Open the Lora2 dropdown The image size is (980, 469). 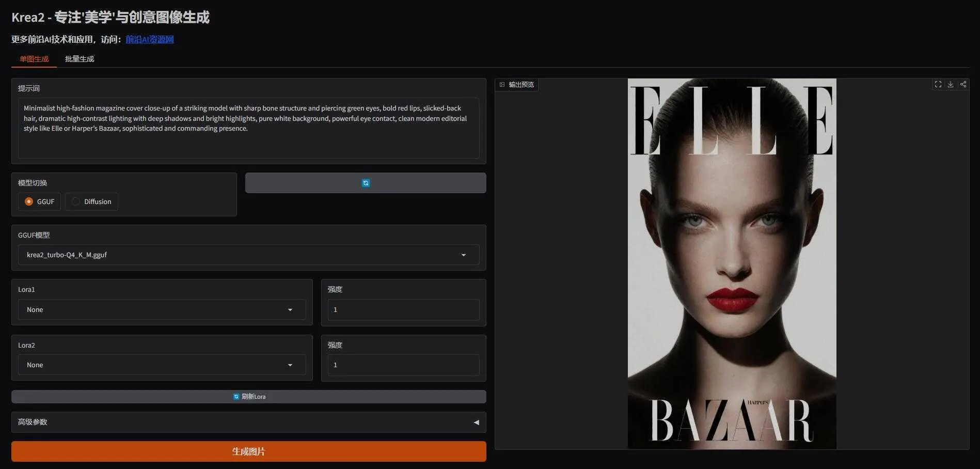click(x=162, y=365)
